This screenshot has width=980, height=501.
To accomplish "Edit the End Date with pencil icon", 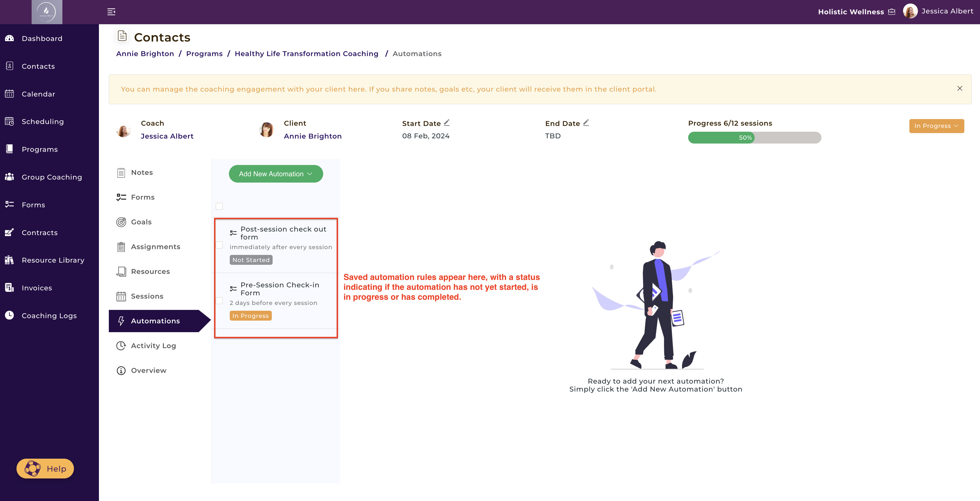I will pos(586,123).
